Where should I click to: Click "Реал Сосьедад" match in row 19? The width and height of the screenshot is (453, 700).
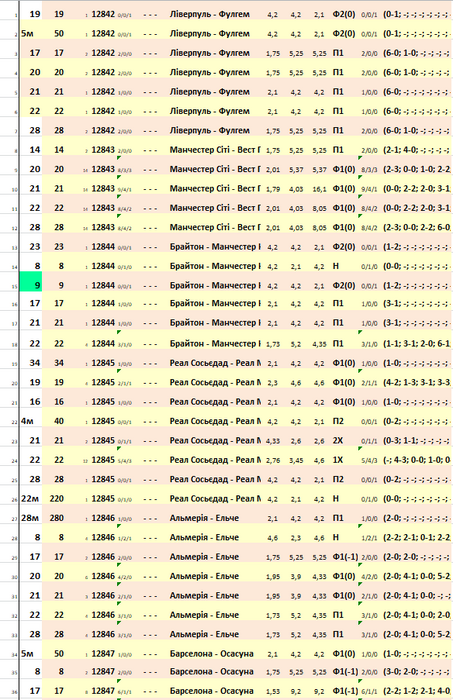pyautogui.click(x=215, y=363)
